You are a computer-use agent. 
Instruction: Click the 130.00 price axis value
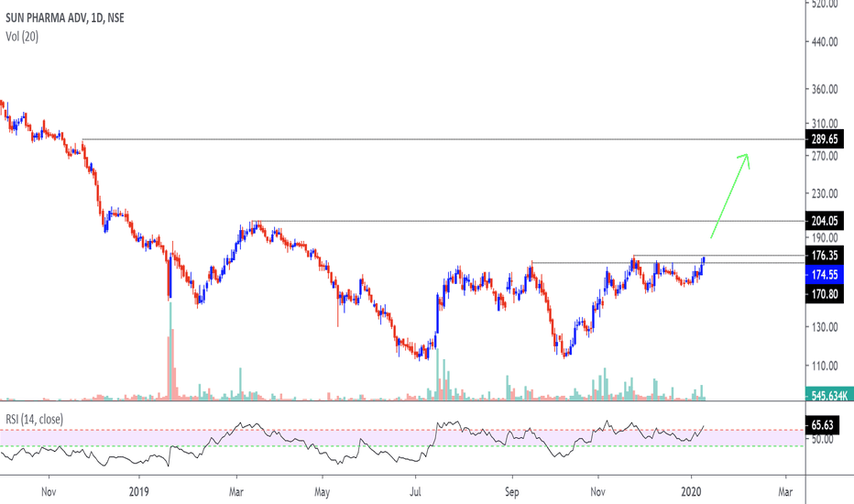click(825, 327)
